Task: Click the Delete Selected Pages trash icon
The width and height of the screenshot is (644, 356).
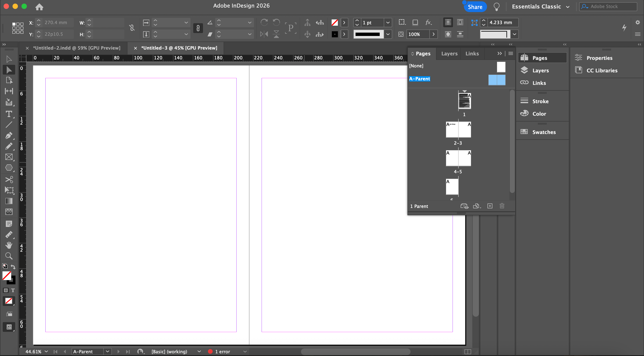Action: click(502, 206)
